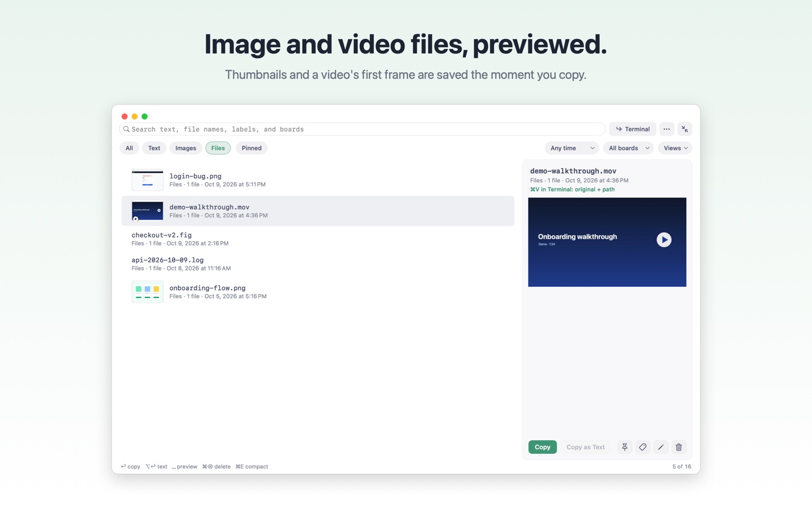Select the Files filter tab
Viewport: 812px width, 508px height.
tap(218, 148)
